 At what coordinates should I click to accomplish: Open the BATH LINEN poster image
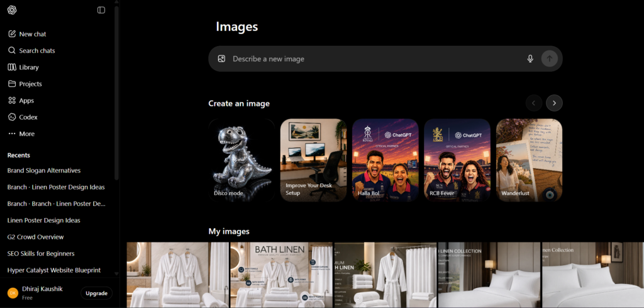pyautogui.click(x=281, y=275)
